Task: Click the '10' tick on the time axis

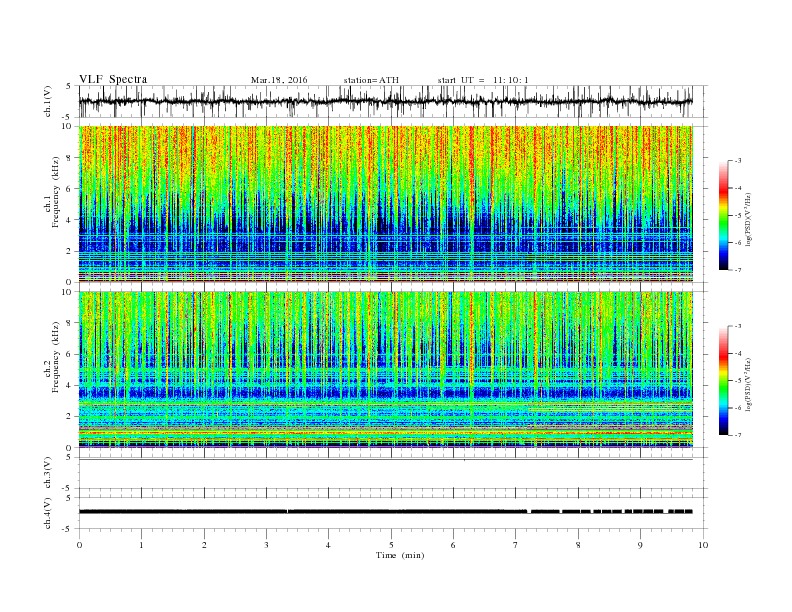Action: pos(703,545)
